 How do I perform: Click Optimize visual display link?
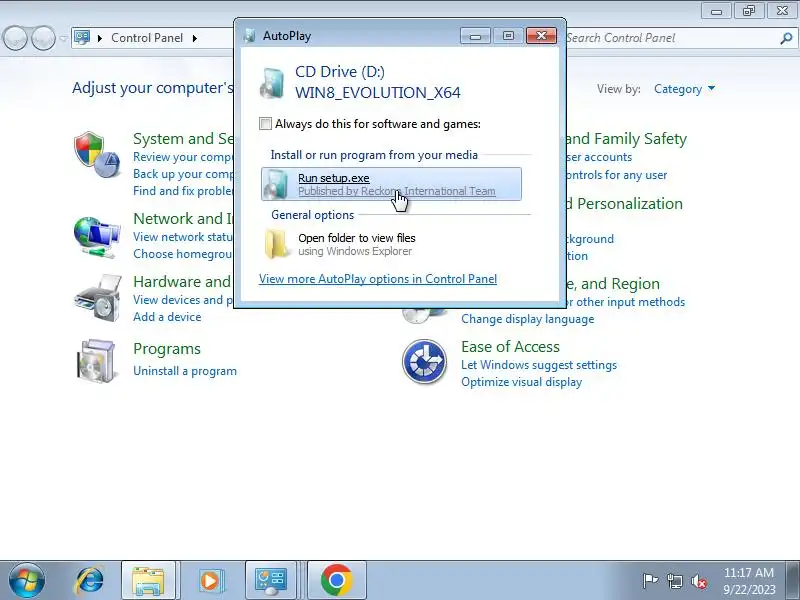pyautogui.click(x=521, y=382)
